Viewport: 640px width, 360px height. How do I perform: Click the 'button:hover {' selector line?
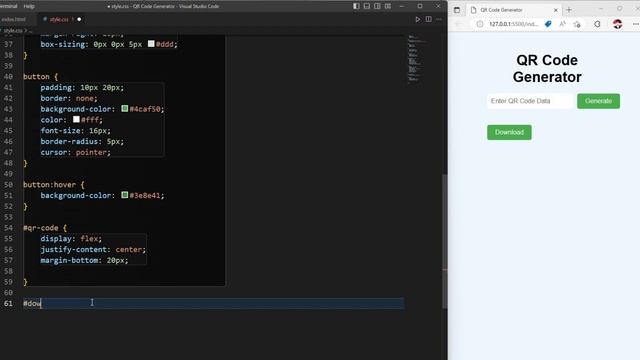pyautogui.click(x=53, y=184)
